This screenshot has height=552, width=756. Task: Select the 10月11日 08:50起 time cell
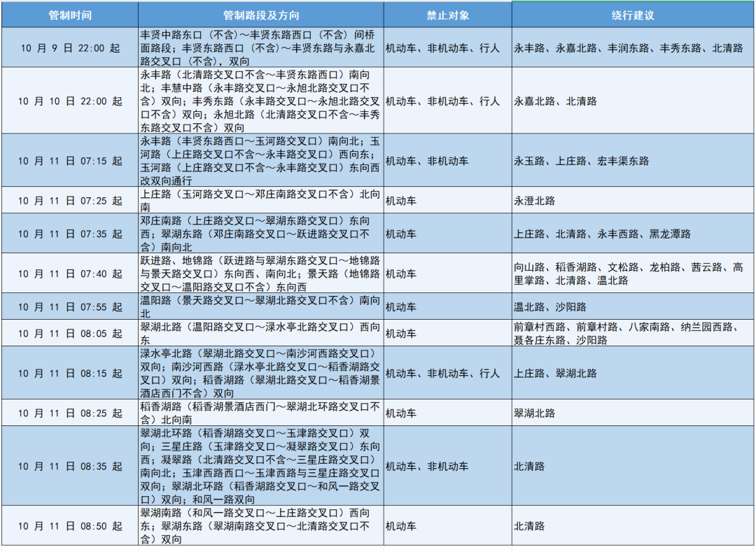(x=70, y=525)
